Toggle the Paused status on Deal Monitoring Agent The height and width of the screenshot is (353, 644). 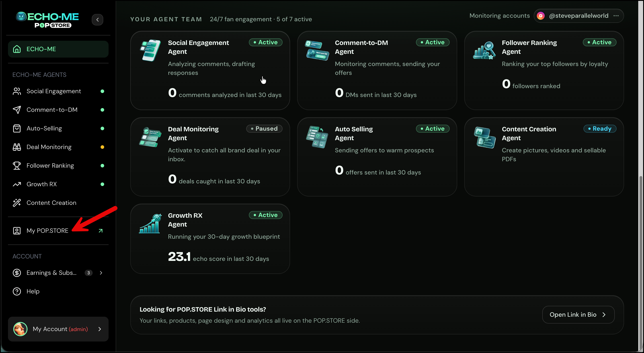coord(264,129)
